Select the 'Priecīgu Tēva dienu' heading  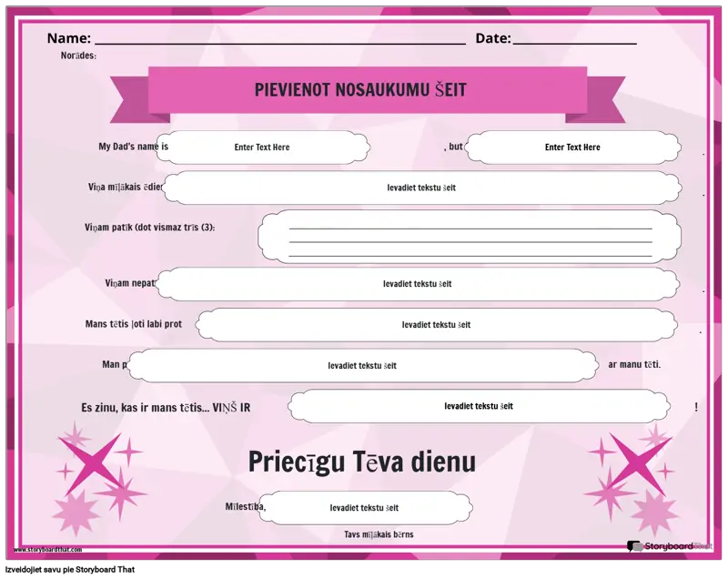(x=361, y=462)
